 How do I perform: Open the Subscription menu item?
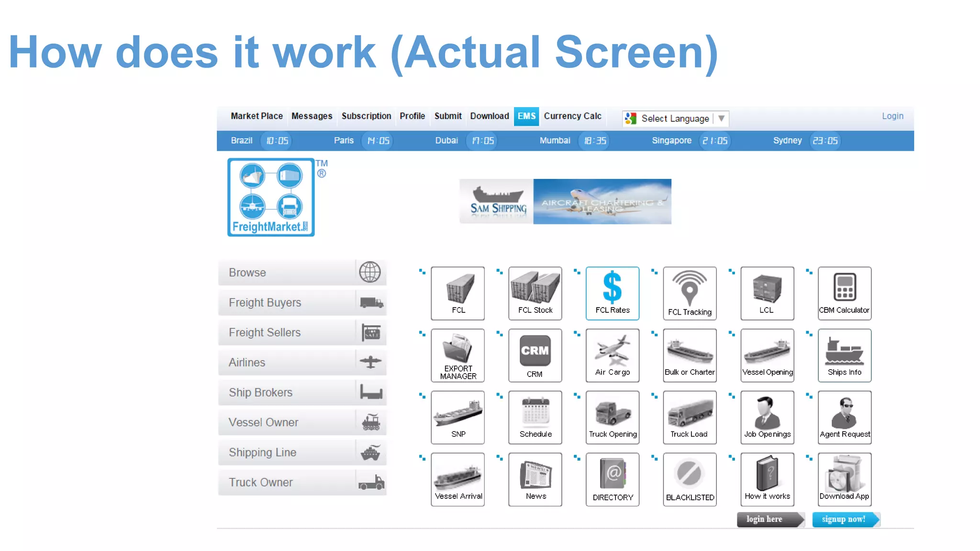click(366, 116)
